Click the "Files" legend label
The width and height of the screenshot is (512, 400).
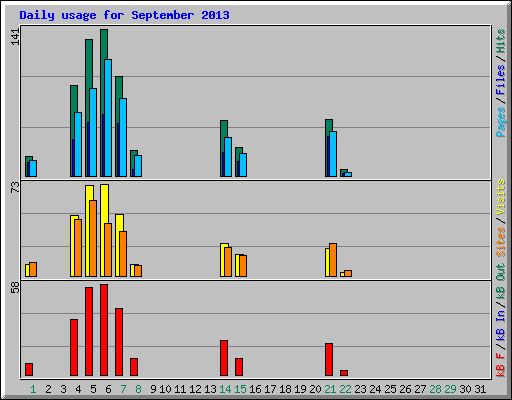pos(500,80)
